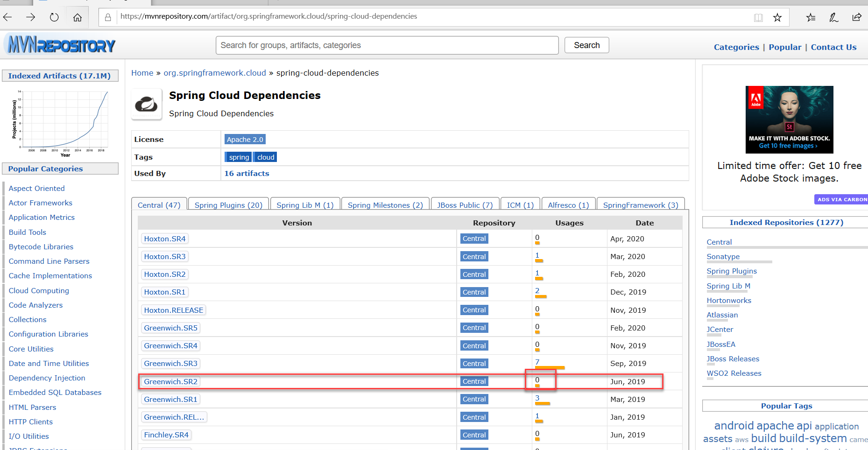This screenshot has width=868, height=450.
Task: Select the Alfresco (1) tab
Action: point(569,204)
